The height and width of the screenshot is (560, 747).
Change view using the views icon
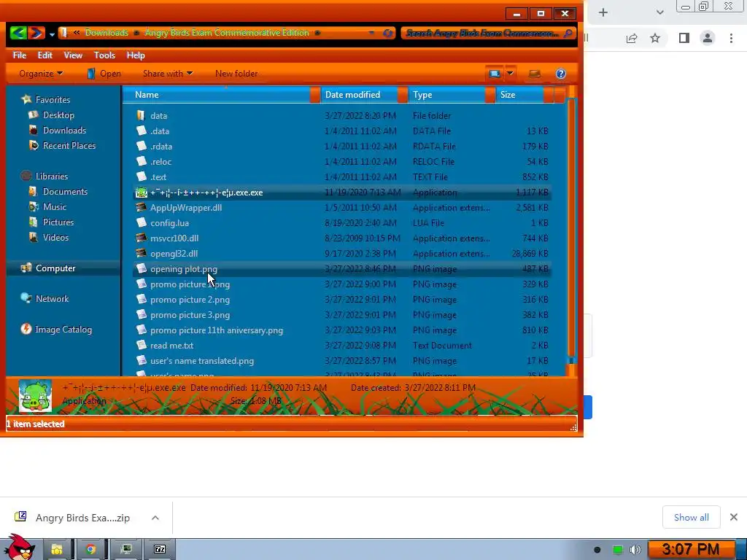click(x=495, y=74)
